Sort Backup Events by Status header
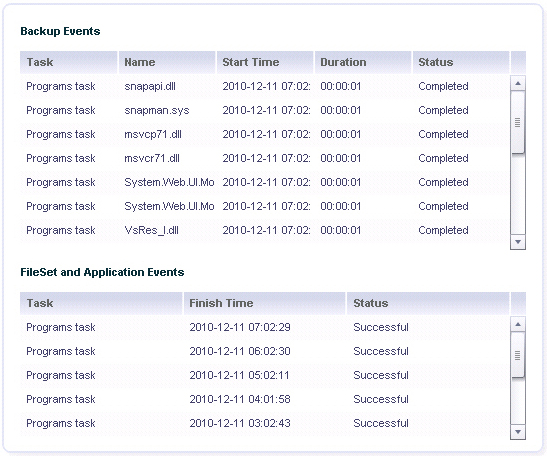This screenshot has width=547, height=456. click(461, 62)
